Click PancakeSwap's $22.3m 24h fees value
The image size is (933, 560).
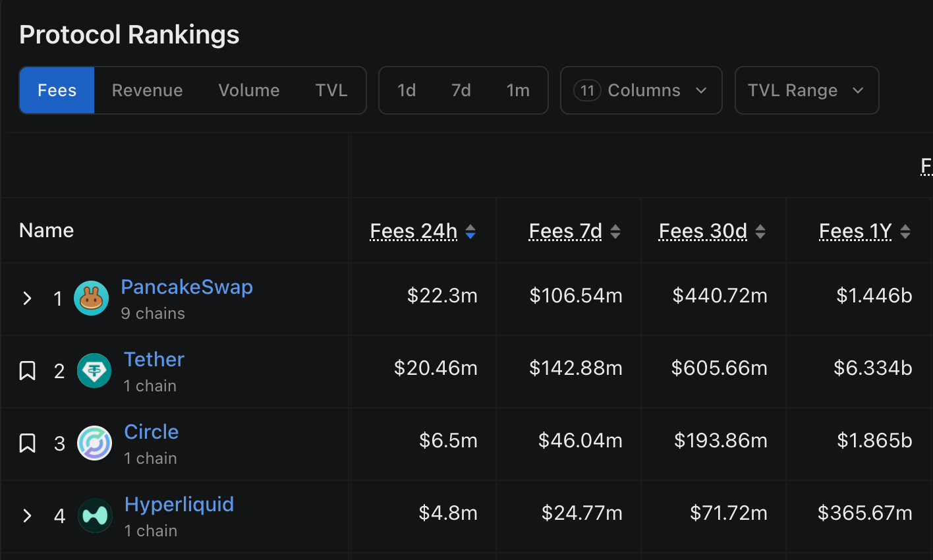click(442, 296)
